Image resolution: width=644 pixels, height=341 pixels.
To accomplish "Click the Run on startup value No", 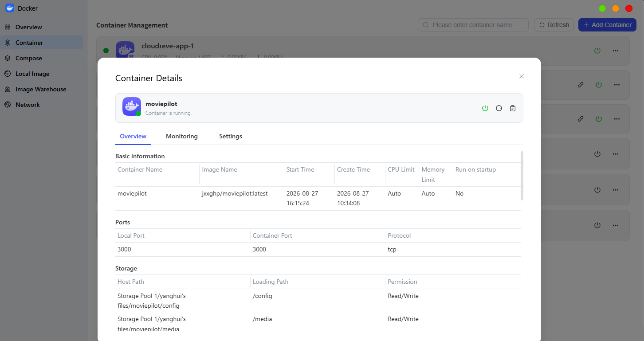I will click(x=459, y=193).
